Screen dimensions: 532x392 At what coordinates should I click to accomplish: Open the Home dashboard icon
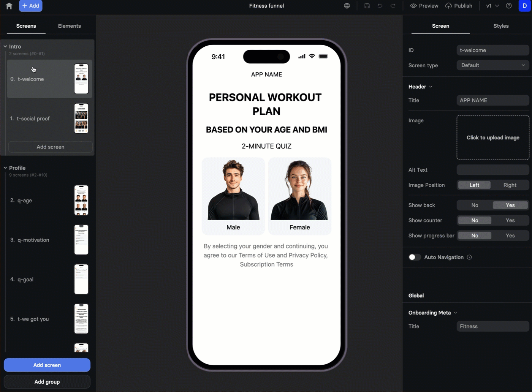[9, 6]
